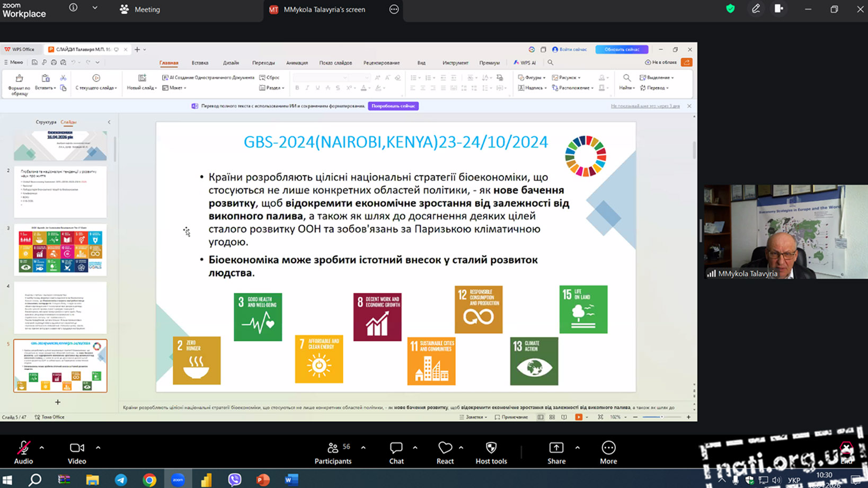
Task: Open Telegram from the Windows taskbar
Action: (121, 480)
